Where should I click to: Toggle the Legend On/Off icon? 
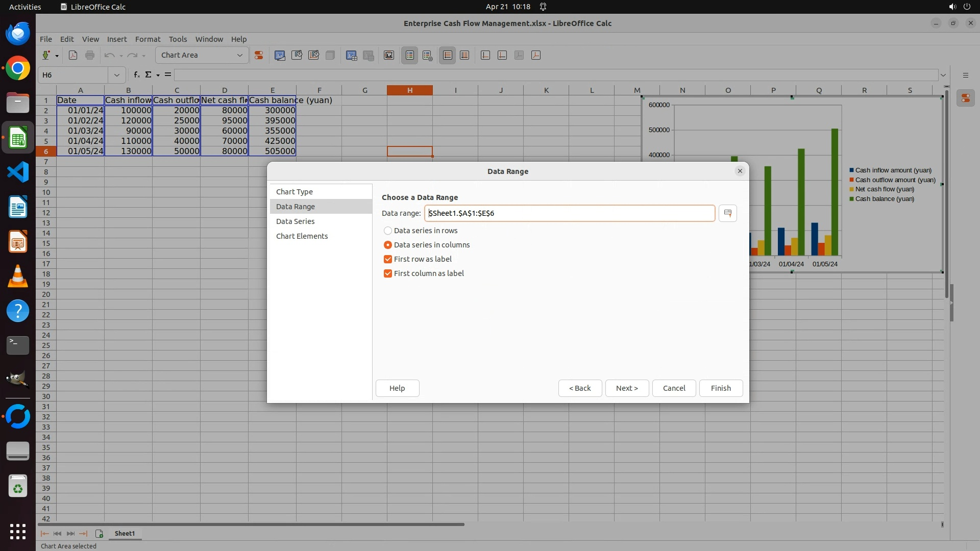(410, 55)
